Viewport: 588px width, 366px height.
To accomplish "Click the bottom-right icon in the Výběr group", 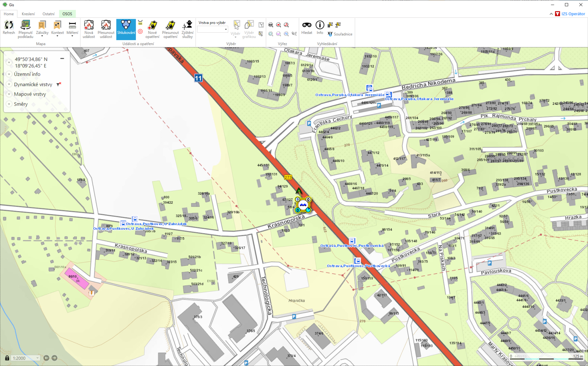I will click(261, 34).
